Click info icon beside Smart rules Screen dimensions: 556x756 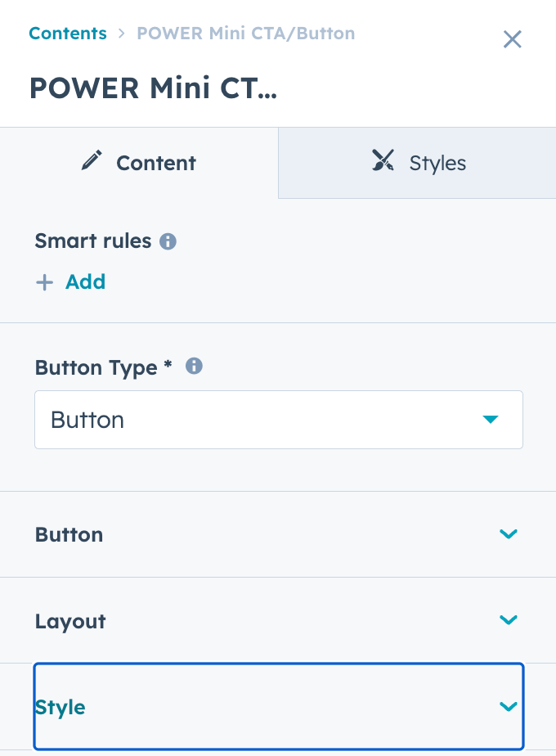tap(168, 241)
